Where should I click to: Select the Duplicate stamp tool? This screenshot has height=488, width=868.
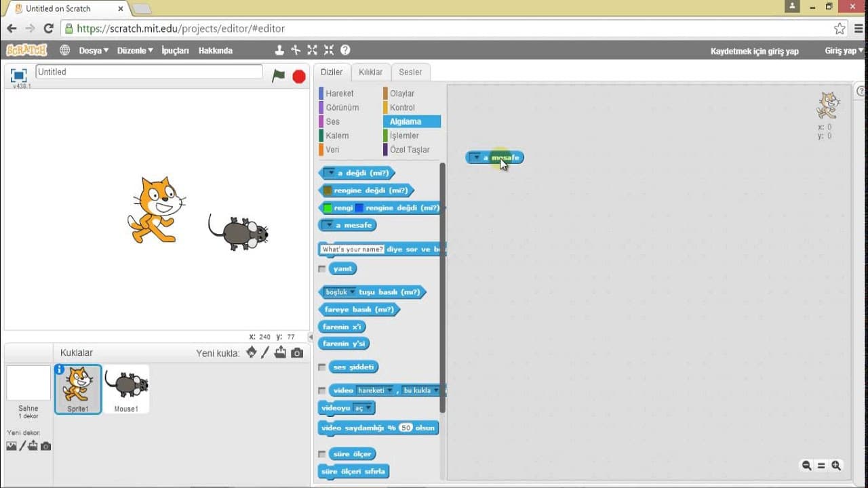(x=279, y=50)
